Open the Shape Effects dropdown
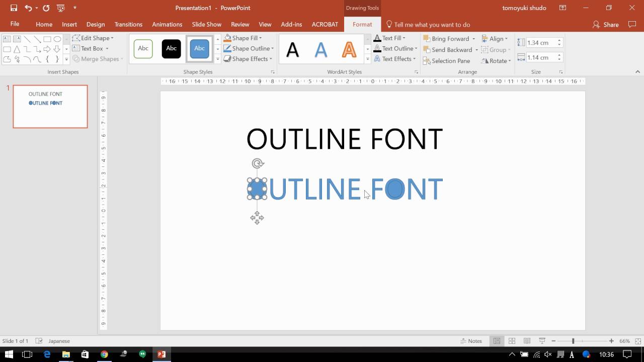The width and height of the screenshot is (644, 362). (x=248, y=59)
